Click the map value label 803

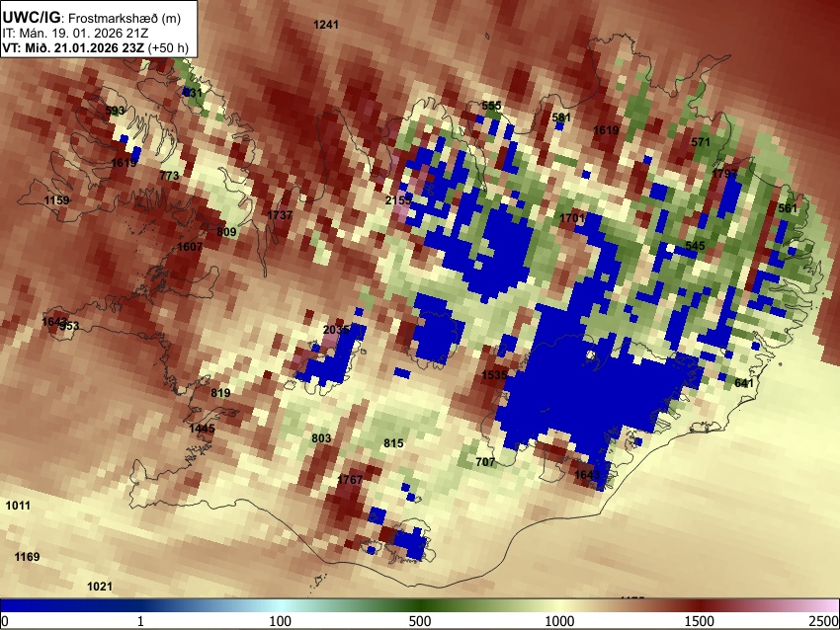click(x=321, y=438)
